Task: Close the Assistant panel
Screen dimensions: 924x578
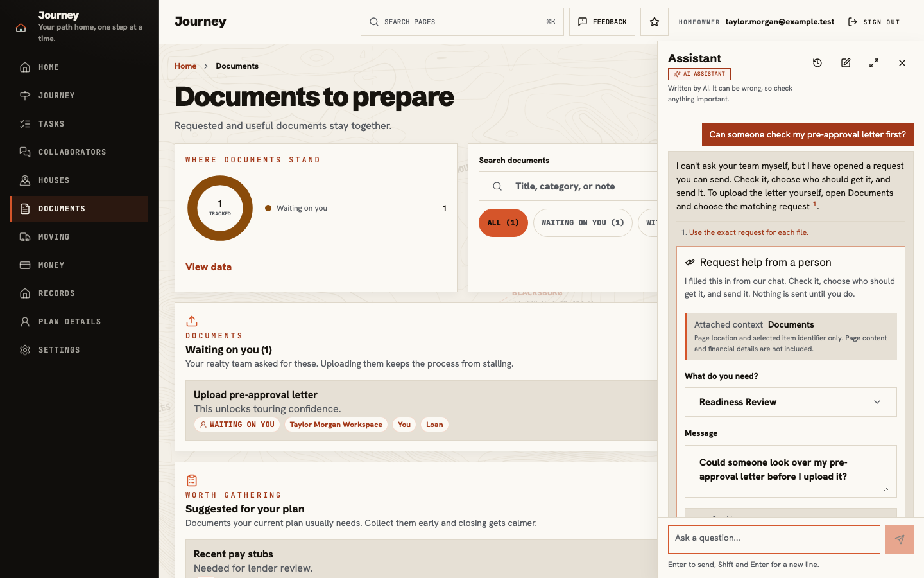Action: point(902,63)
